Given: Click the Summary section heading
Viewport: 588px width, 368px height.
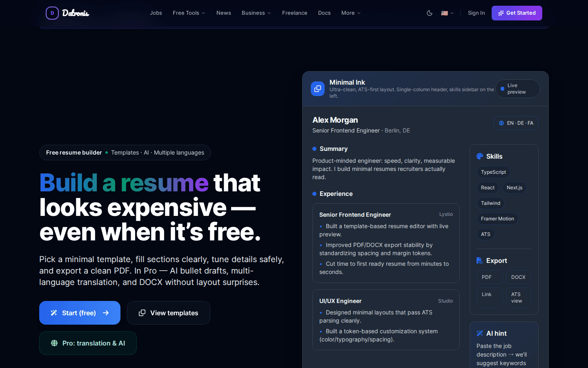Looking at the screenshot, I should pos(334,149).
